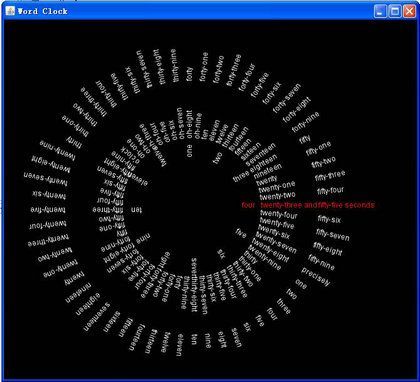
Task: Click 'twenty-five' in the outer seconds ring
Action: 48,210
